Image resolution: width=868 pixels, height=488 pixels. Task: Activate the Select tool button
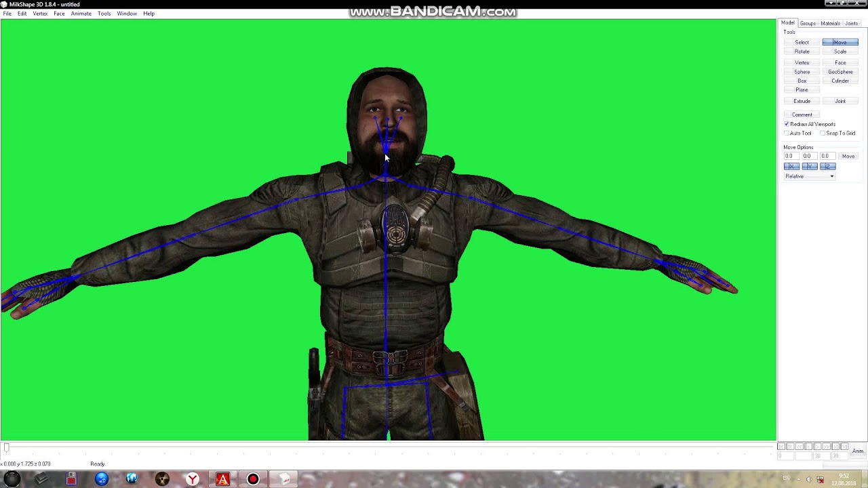(802, 42)
